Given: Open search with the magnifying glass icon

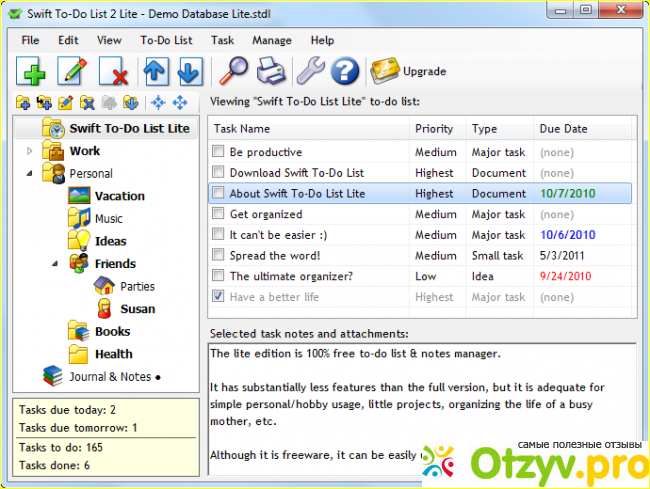Looking at the screenshot, I should tap(232, 71).
